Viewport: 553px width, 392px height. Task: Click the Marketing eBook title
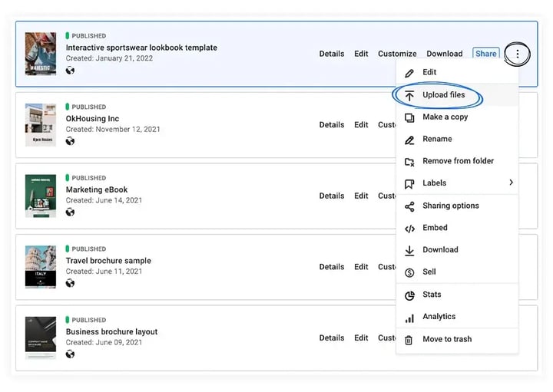[x=97, y=189]
